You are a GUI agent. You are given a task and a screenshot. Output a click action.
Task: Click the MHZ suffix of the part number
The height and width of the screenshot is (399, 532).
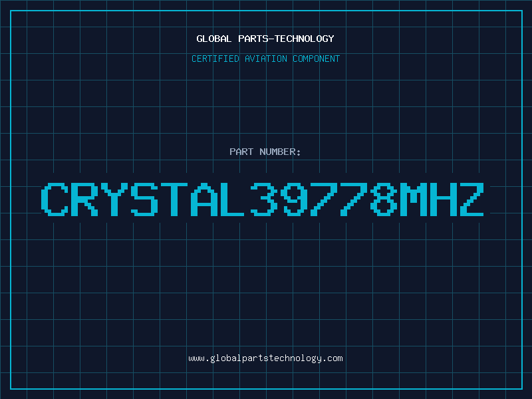(442, 199)
